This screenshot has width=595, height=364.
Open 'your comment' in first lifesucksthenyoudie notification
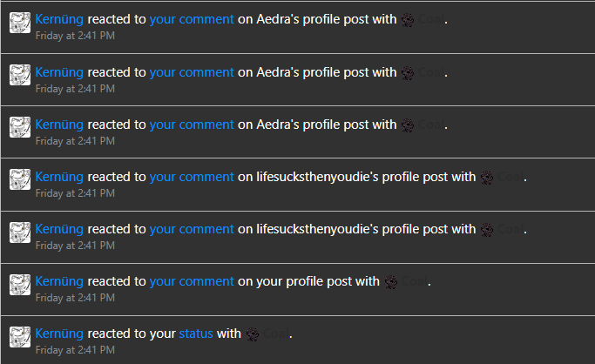[192, 176]
